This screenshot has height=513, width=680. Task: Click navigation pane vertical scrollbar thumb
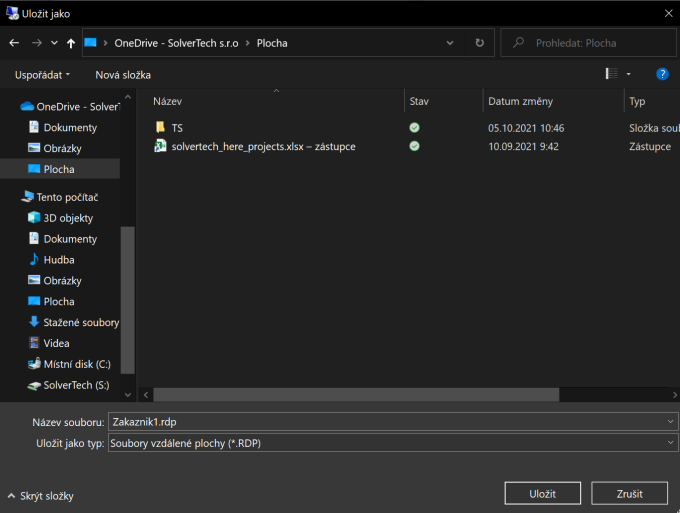point(128,300)
